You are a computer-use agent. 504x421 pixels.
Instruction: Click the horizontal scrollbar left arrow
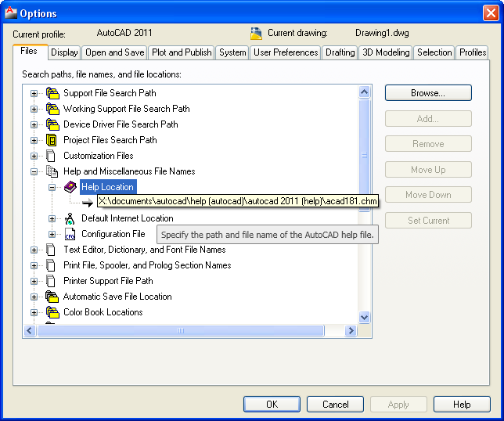point(30,330)
